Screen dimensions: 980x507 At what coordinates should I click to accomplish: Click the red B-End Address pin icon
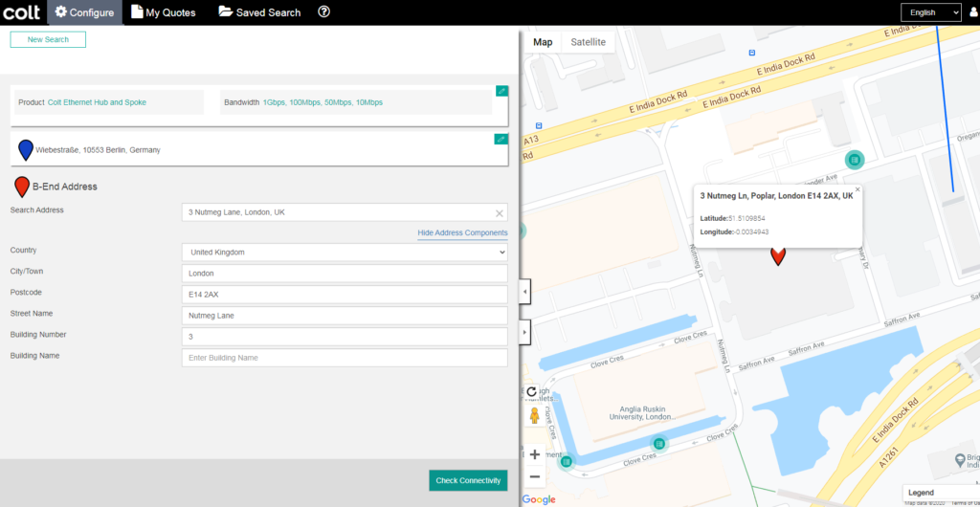[x=22, y=187]
